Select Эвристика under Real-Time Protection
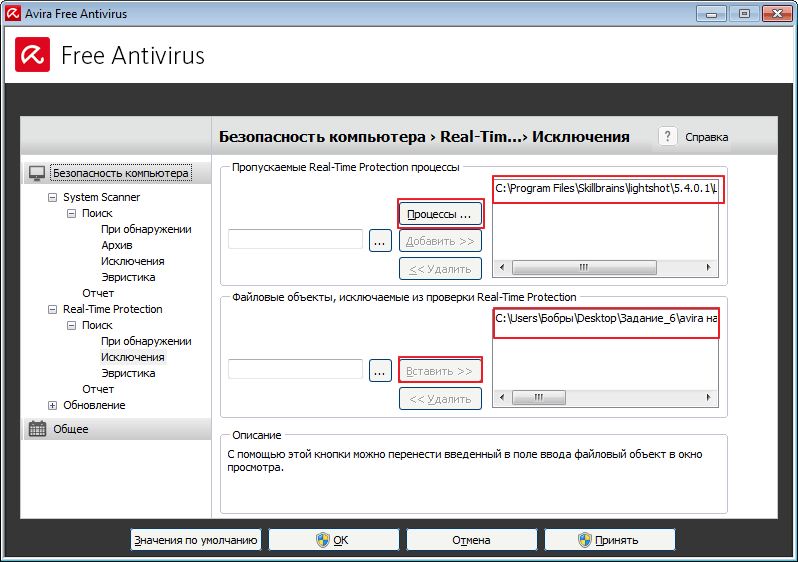 [x=128, y=373]
